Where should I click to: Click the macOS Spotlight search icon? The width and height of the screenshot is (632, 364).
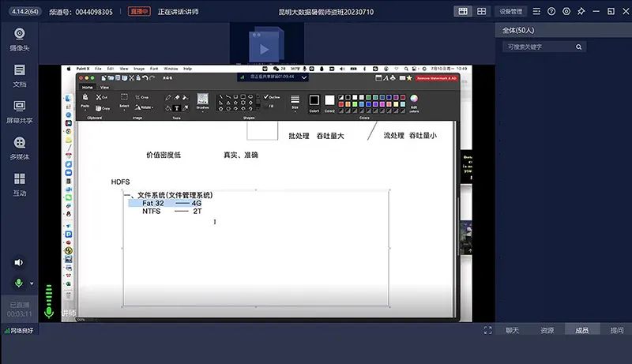(x=406, y=69)
